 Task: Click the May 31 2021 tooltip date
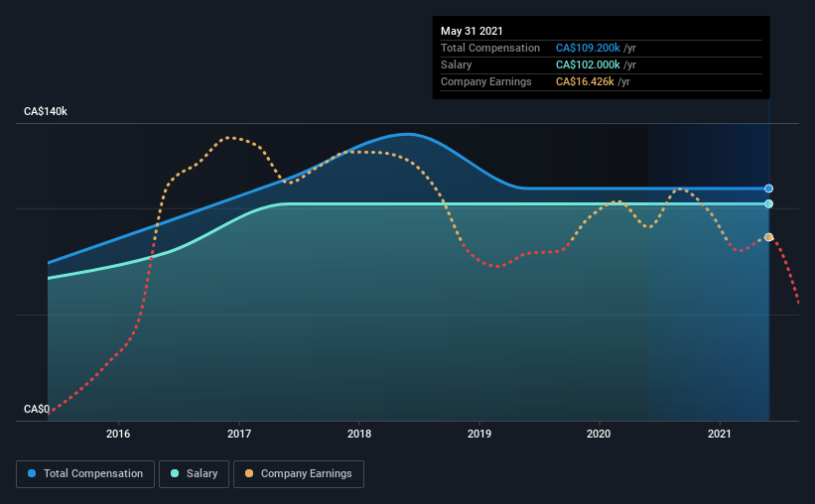(x=472, y=31)
